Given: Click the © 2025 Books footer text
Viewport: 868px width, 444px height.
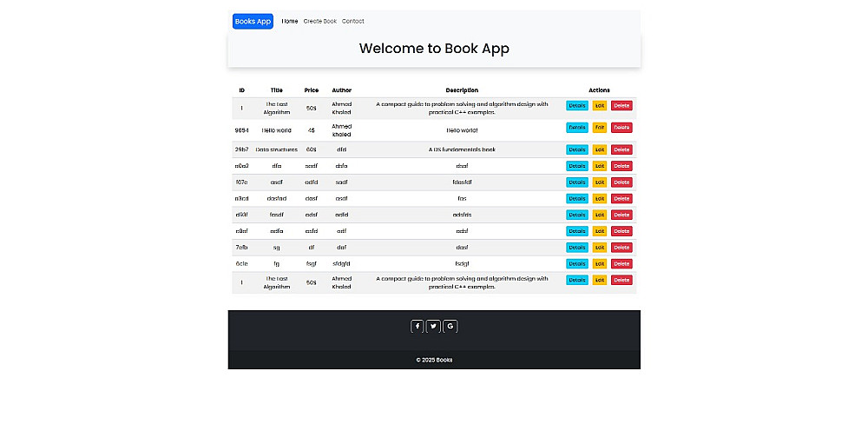Looking at the screenshot, I should pyautogui.click(x=434, y=360).
